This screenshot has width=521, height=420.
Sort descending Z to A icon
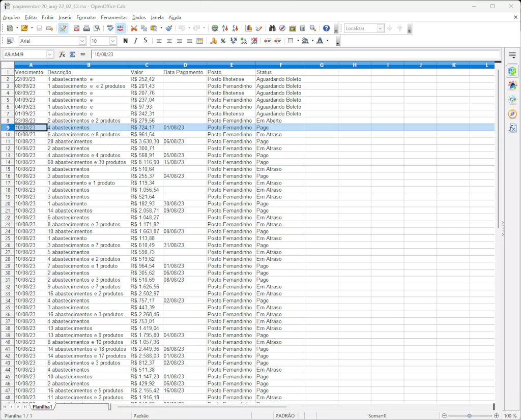pos(235,28)
